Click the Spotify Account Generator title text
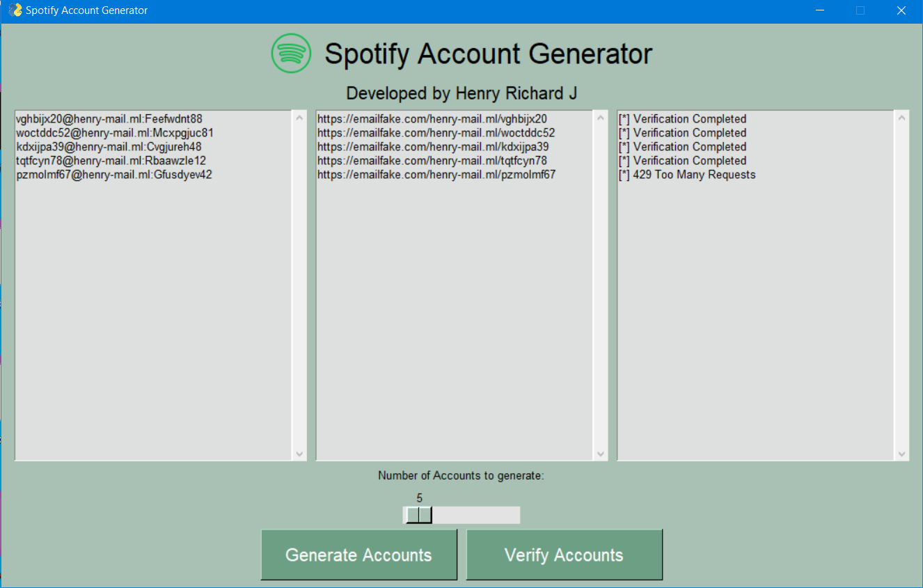This screenshot has width=923, height=588. pyautogui.click(x=487, y=54)
